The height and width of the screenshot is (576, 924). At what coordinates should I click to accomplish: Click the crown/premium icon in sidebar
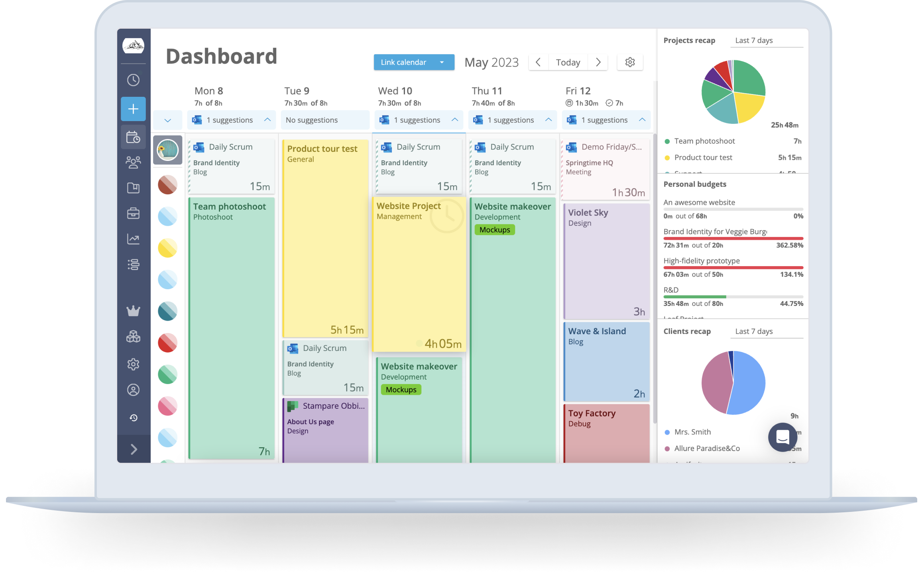coord(134,308)
